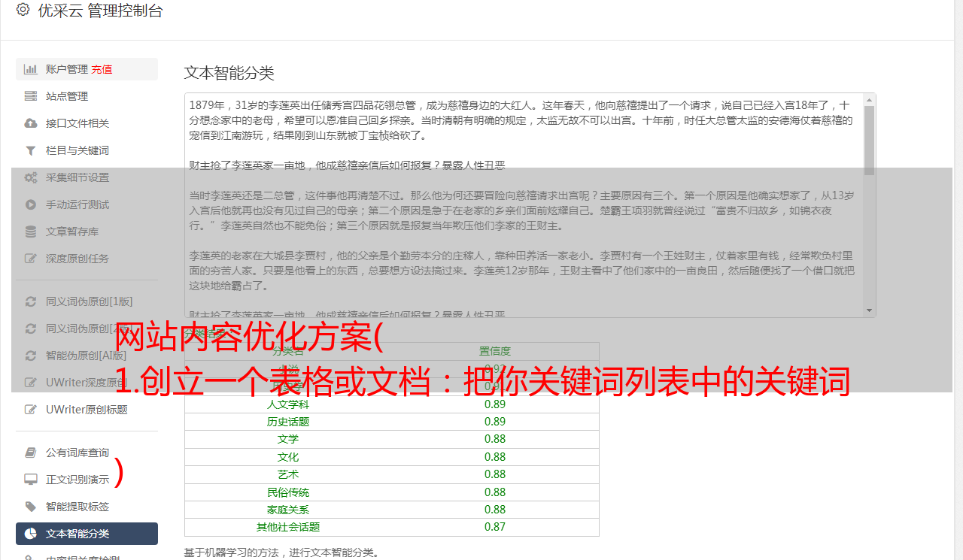Select the 文化 category cell
Image resolution: width=963 pixels, height=560 pixels.
pyautogui.click(x=288, y=457)
